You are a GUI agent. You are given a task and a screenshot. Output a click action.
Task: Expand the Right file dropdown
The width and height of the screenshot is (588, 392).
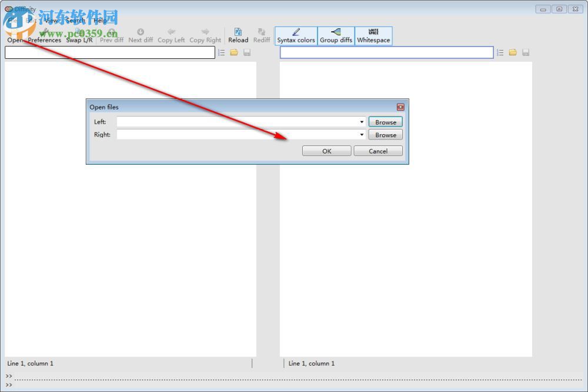[x=362, y=134]
